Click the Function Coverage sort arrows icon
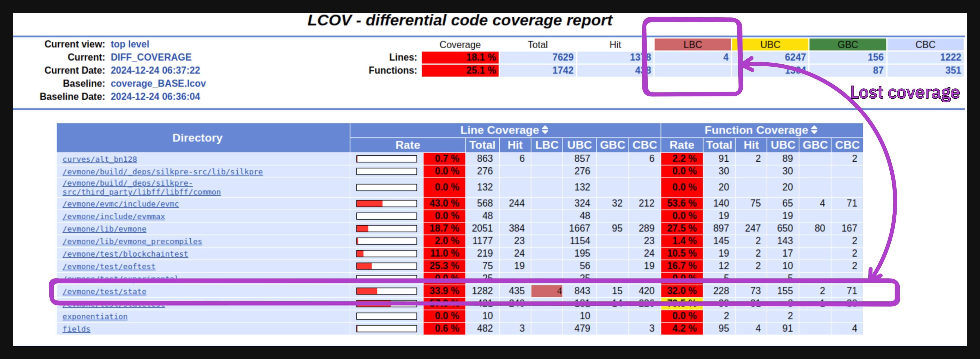 [814, 130]
